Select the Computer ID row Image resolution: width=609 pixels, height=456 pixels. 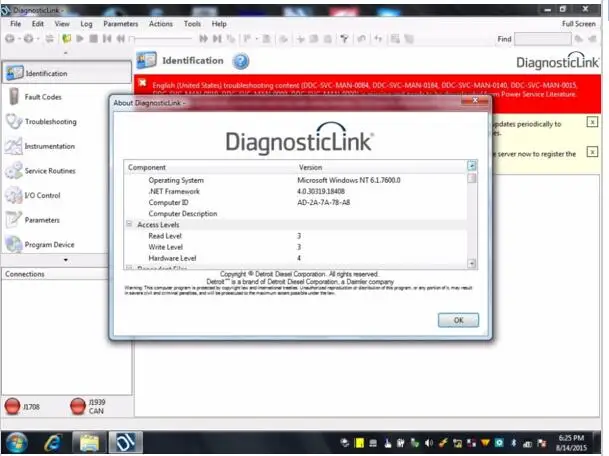coord(295,202)
